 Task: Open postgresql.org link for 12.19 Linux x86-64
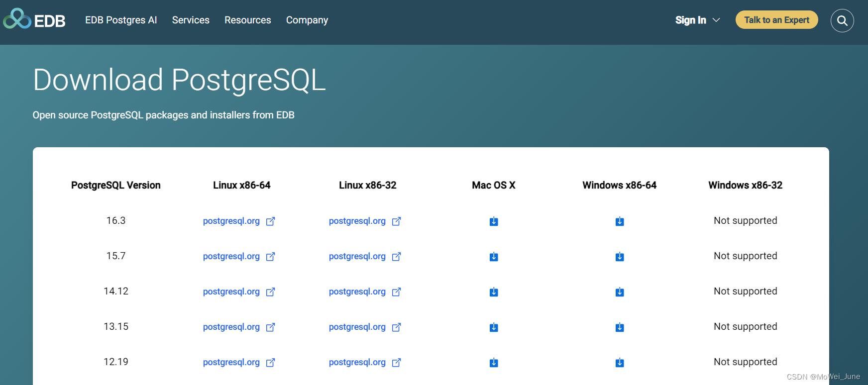click(x=231, y=362)
